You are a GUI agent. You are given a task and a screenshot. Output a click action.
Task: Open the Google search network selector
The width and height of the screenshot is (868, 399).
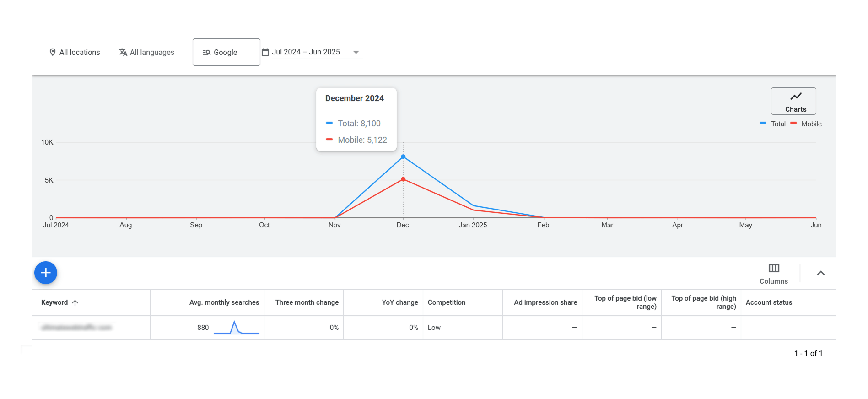tap(226, 53)
